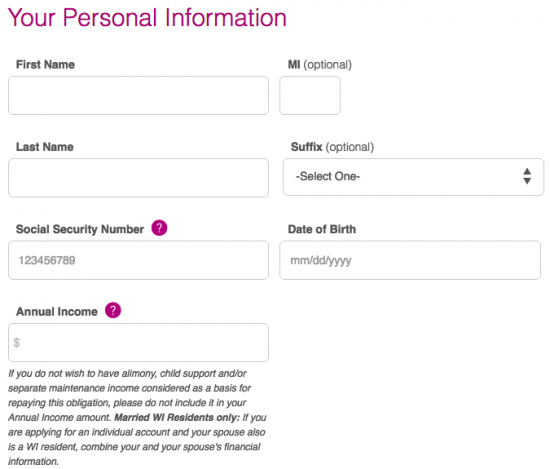
Task: Click the Last Name label text
Action: (45, 147)
